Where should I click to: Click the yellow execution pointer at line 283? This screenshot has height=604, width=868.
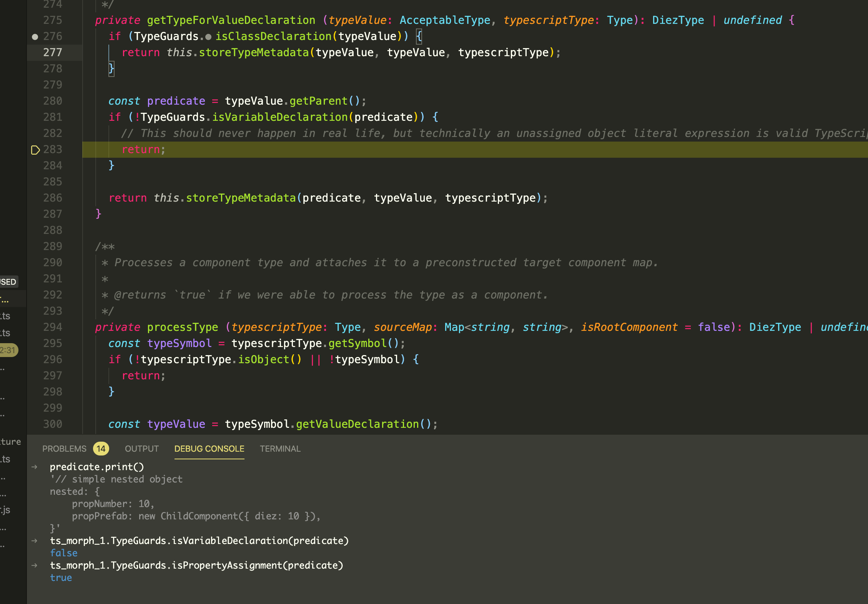(35, 150)
